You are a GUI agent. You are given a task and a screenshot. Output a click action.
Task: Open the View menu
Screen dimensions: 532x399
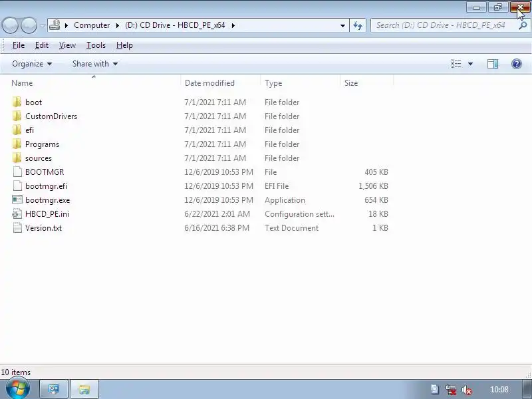67,45
